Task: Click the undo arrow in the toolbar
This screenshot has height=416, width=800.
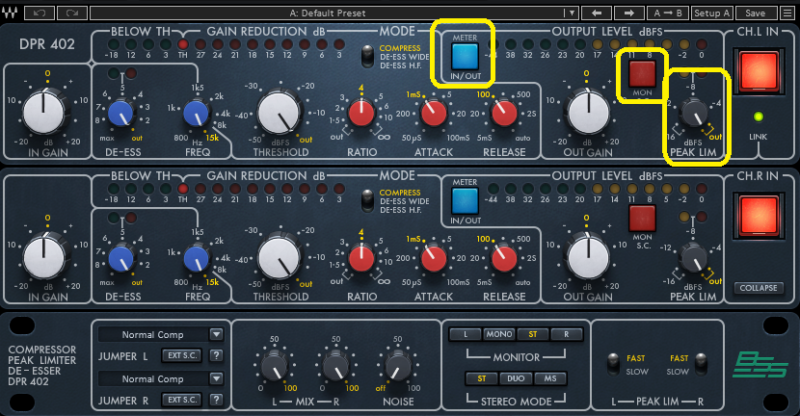Action: 39,13
